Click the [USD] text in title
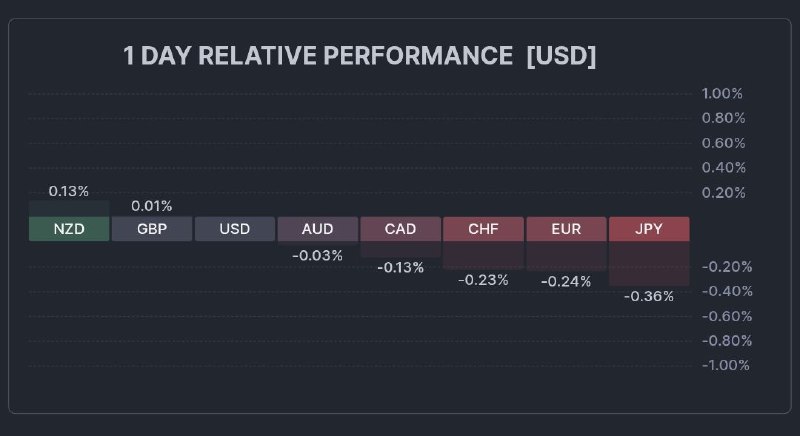 (x=561, y=56)
